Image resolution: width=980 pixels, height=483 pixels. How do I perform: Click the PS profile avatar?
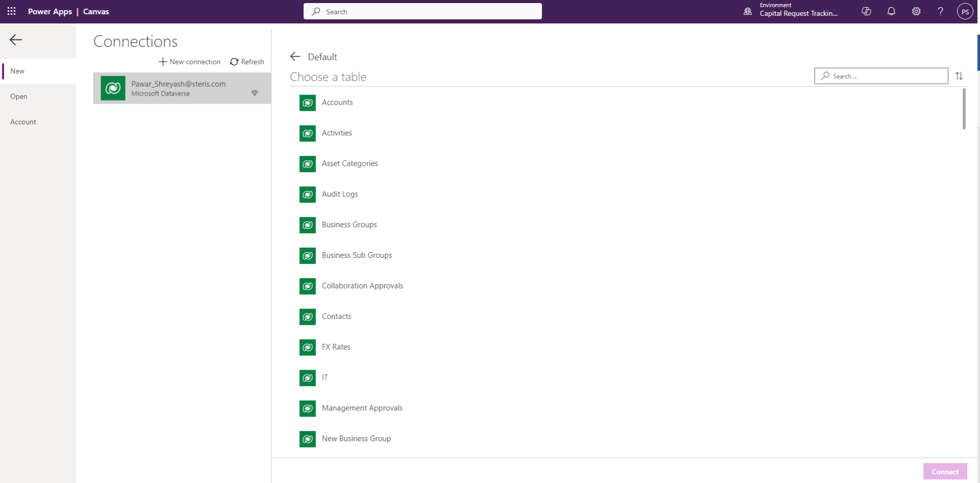pos(965,11)
